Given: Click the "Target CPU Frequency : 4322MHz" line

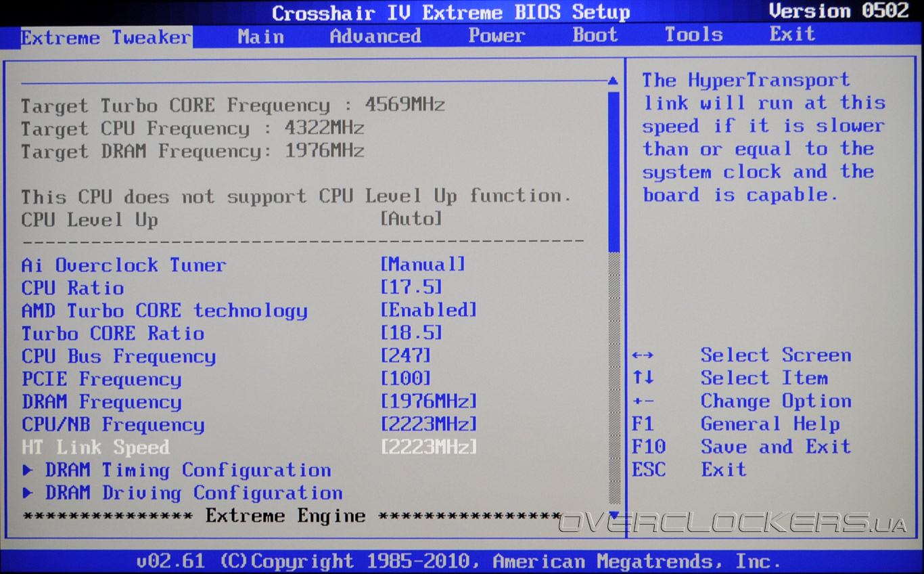Looking at the screenshot, I should (193, 128).
